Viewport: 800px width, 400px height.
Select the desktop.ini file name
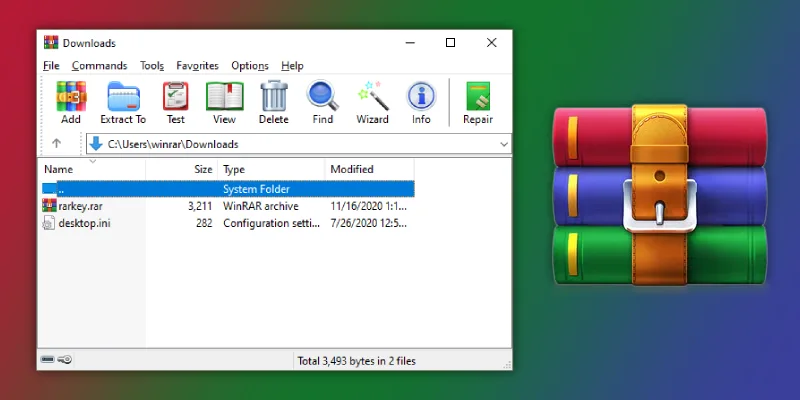tap(84, 223)
